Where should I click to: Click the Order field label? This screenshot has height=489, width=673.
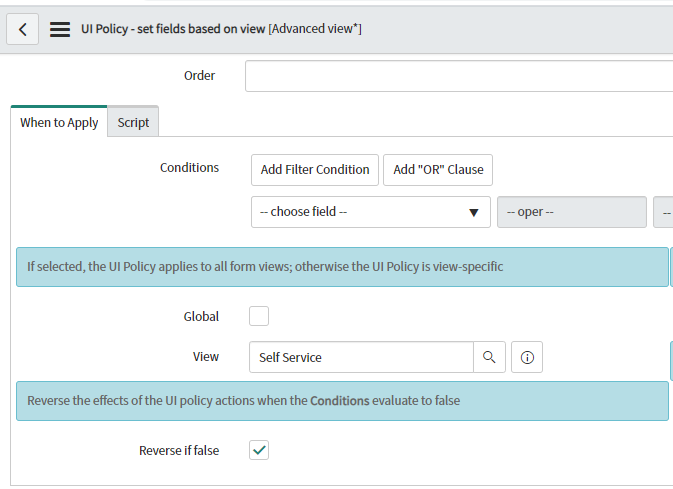[200, 76]
